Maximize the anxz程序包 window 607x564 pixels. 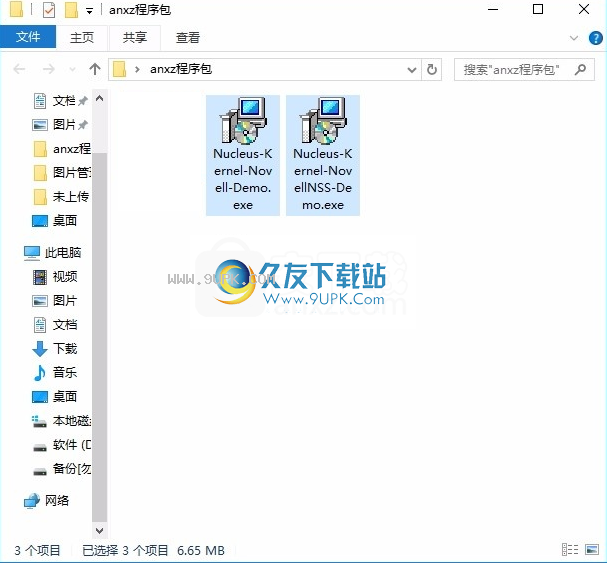pos(538,9)
